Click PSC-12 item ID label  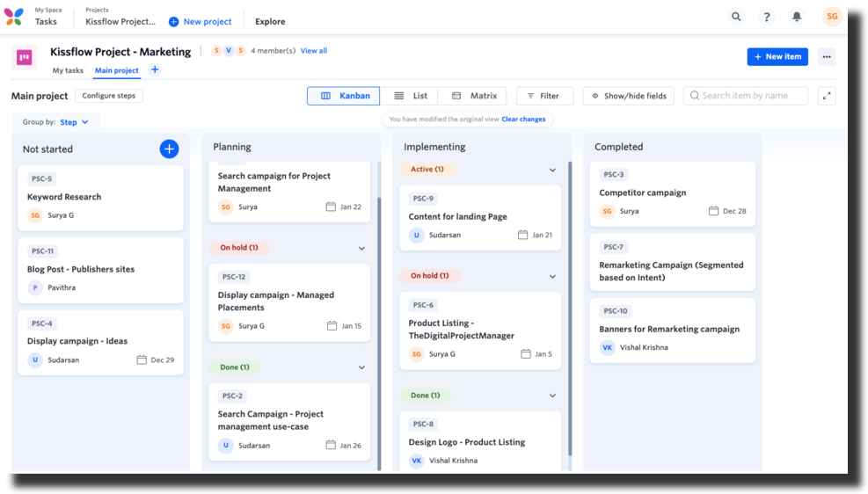tap(234, 277)
